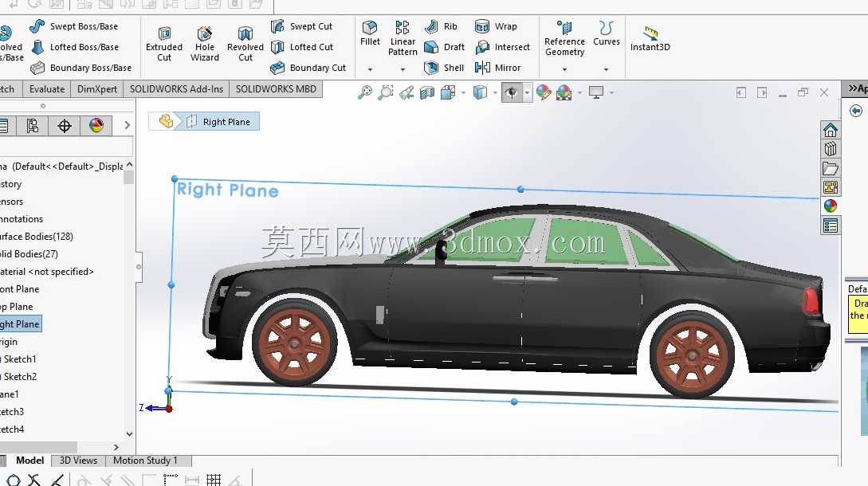
Task: Click the Section View icon
Action: point(426,92)
